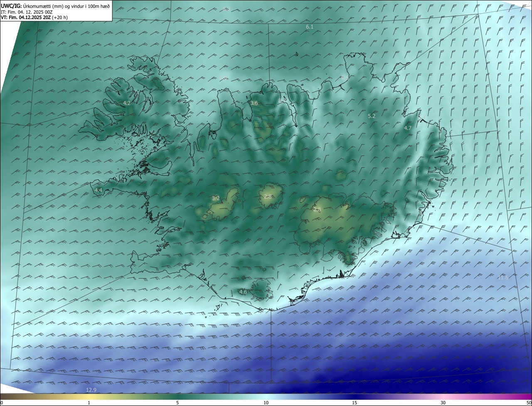The image size is (532, 406).
Task: Click the 50 tick on the color scale
Action: click(x=529, y=403)
